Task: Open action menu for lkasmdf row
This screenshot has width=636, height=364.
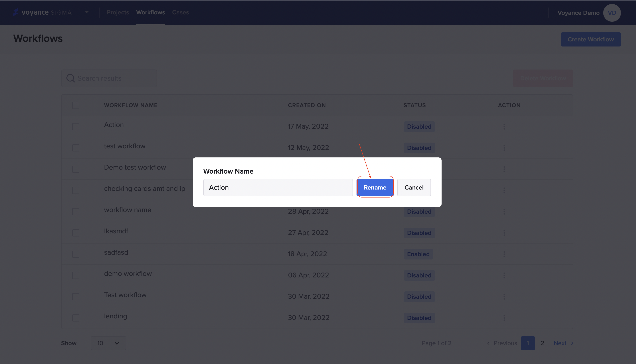Action: click(x=504, y=233)
